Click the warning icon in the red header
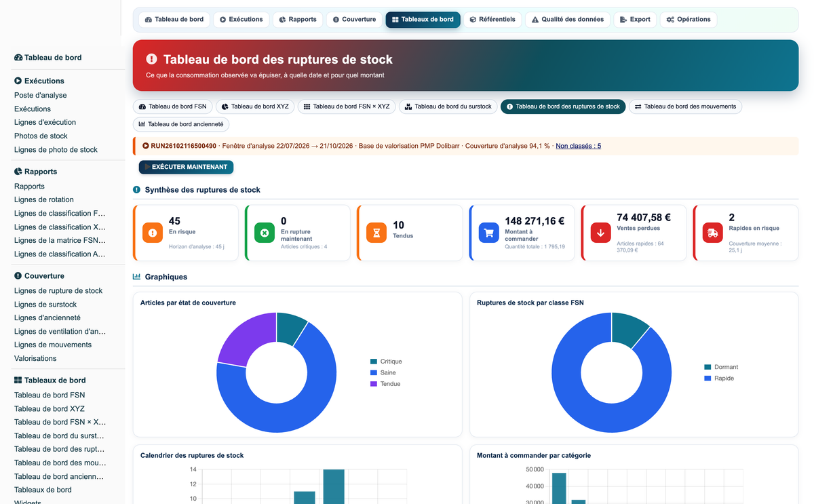 (x=151, y=60)
